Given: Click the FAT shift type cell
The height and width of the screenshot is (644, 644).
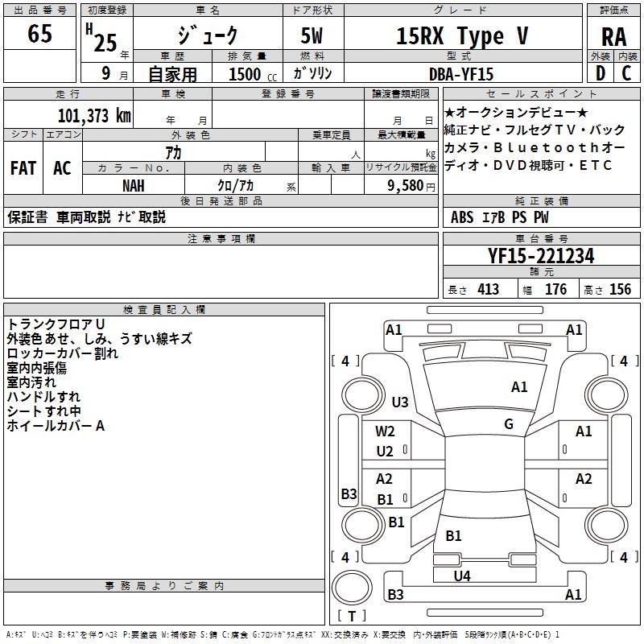Looking at the screenshot, I should [23, 168].
